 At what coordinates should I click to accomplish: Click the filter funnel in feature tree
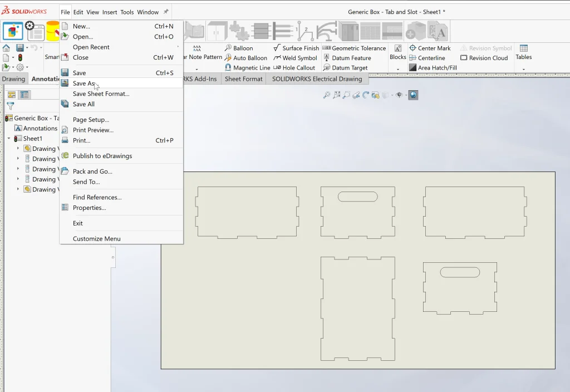[10, 106]
